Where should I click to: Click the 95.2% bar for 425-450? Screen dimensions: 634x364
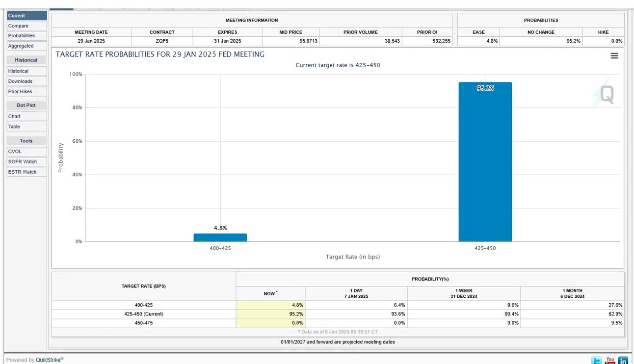485,162
